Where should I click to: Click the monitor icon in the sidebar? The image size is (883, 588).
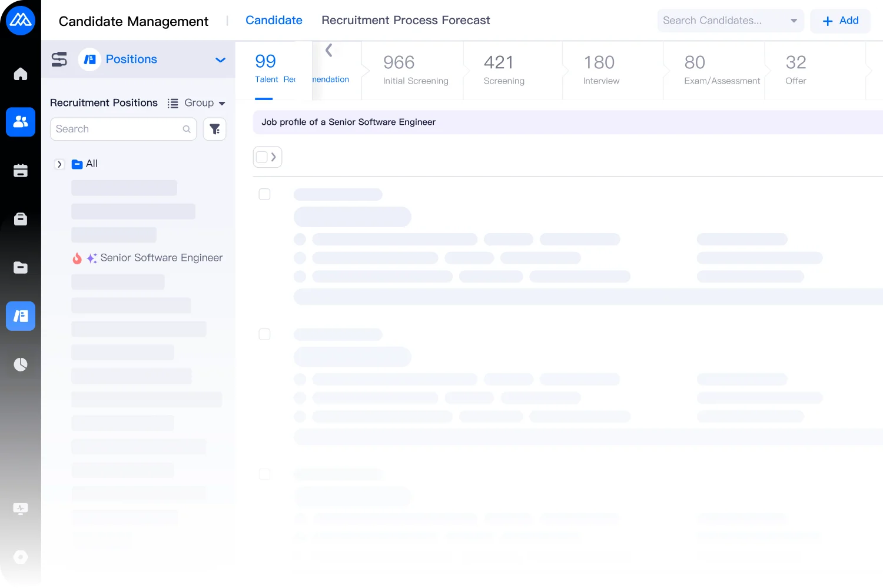pyautogui.click(x=21, y=509)
